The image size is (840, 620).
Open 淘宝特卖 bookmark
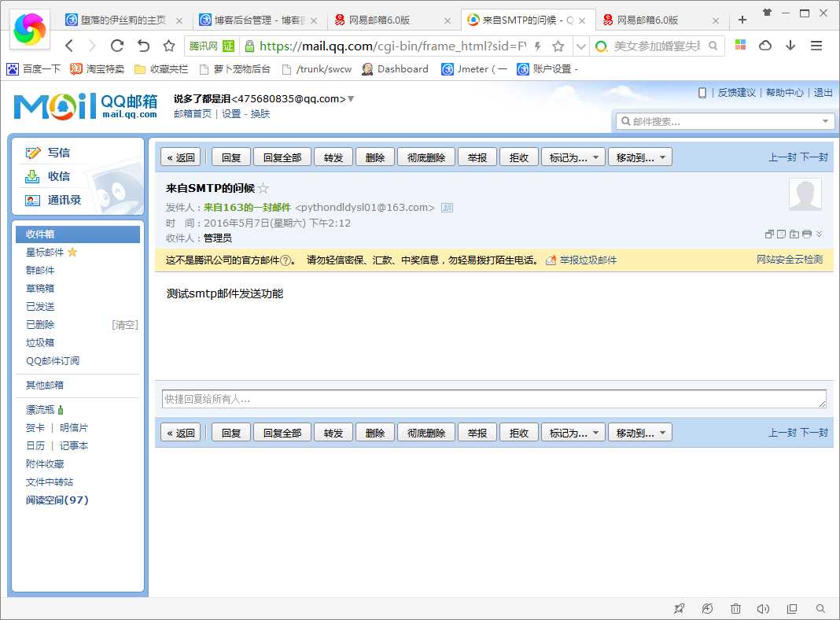(x=98, y=69)
